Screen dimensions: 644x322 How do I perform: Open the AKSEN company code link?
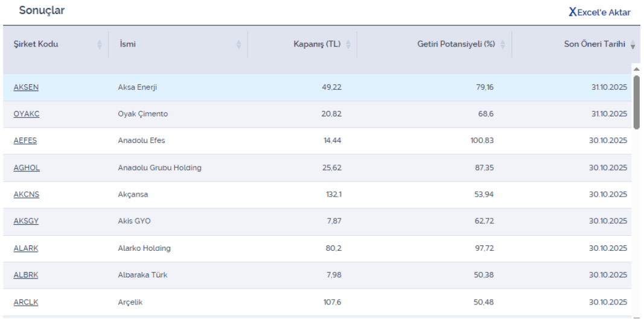[x=26, y=87]
